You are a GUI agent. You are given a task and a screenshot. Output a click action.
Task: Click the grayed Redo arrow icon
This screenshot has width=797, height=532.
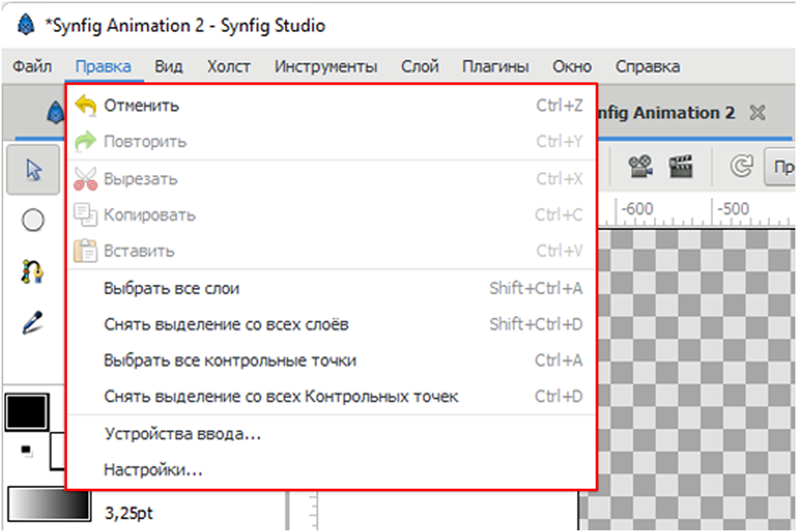86,141
